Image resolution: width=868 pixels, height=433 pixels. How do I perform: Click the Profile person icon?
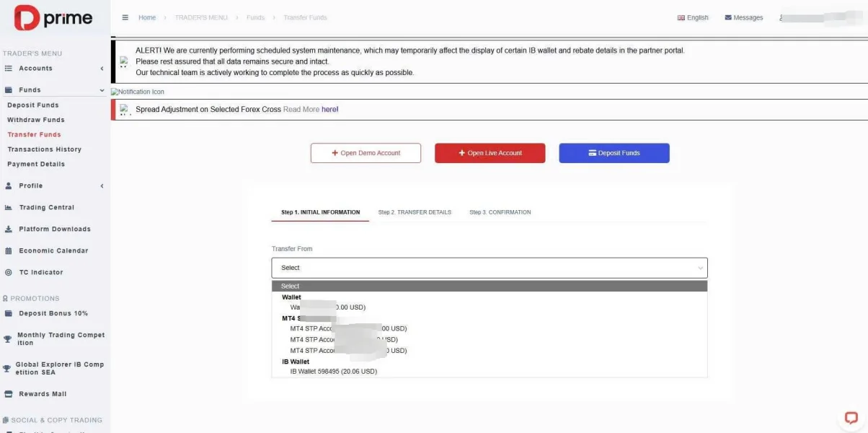[x=9, y=185]
